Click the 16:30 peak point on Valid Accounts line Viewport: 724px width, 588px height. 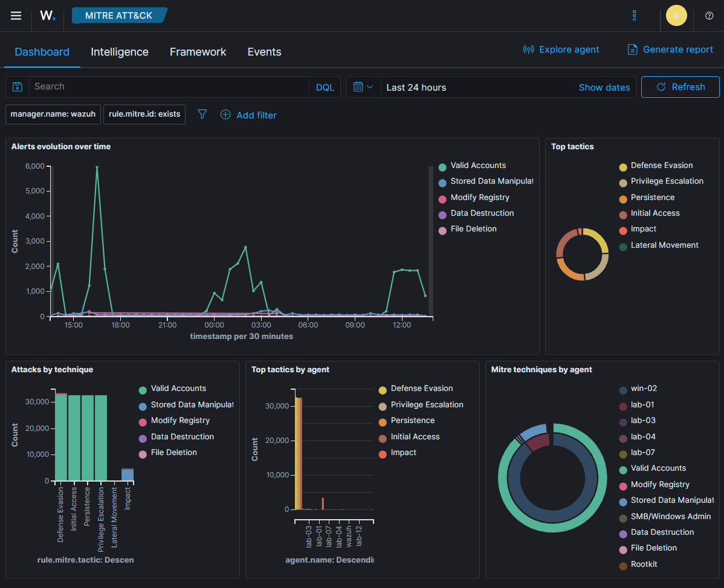[97, 167]
